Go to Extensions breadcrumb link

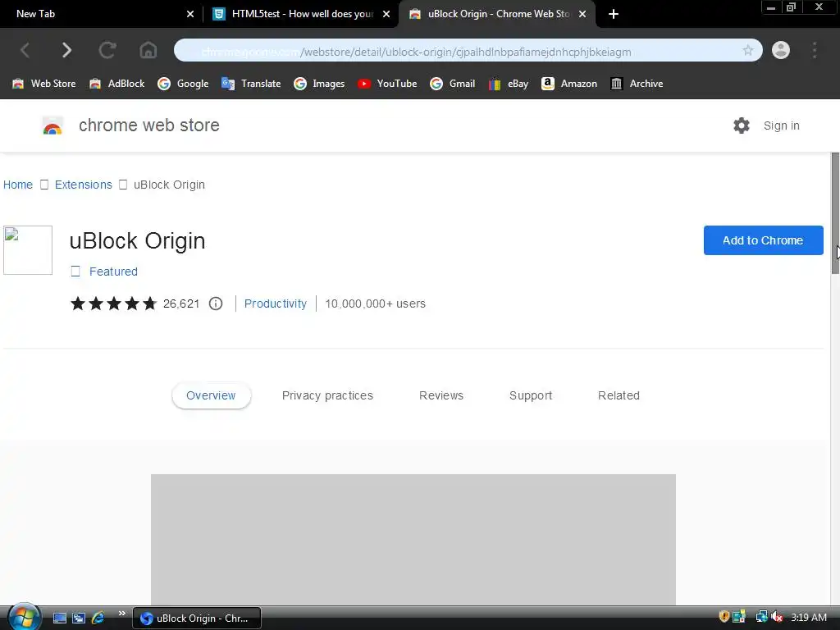pyautogui.click(x=83, y=185)
